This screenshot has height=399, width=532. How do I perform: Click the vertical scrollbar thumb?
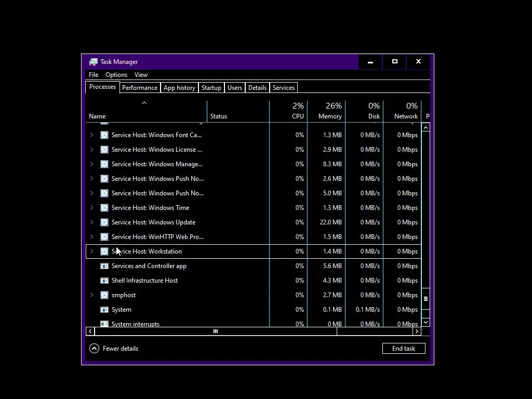426,299
